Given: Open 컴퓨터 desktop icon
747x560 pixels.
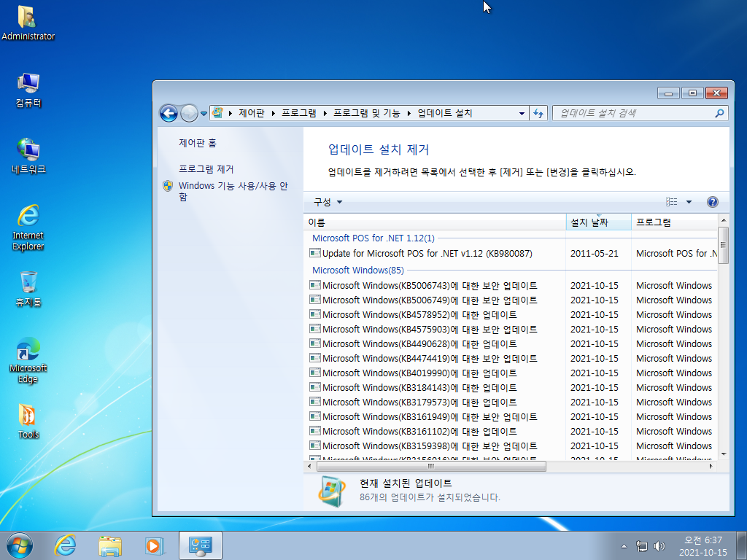Looking at the screenshot, I should pyautogui.click(x=28, y=90).
